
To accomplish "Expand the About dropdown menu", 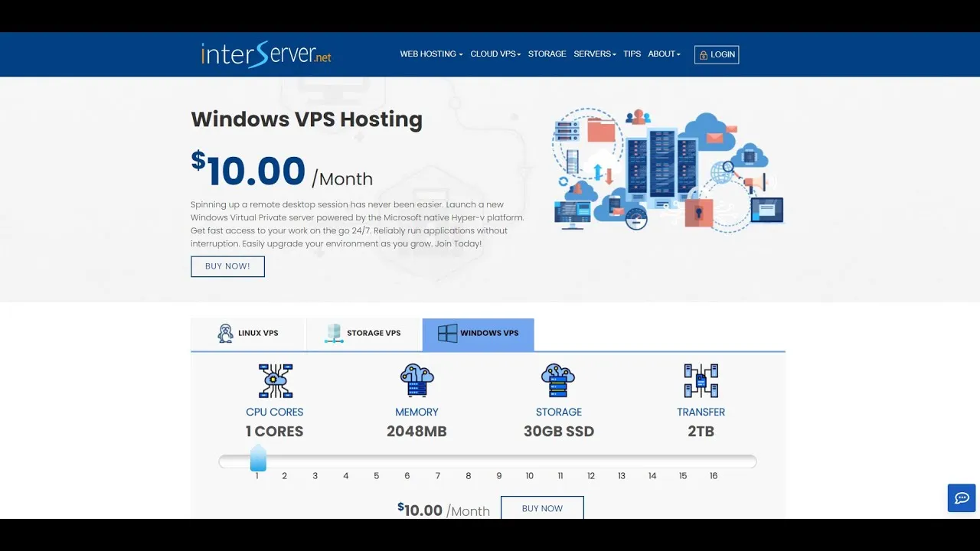I will [664, 54].
